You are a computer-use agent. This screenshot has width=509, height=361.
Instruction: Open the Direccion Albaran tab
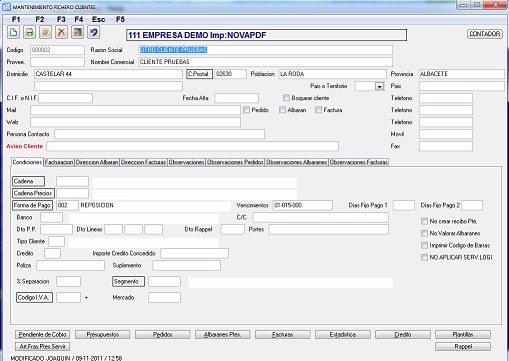[97, 162]
